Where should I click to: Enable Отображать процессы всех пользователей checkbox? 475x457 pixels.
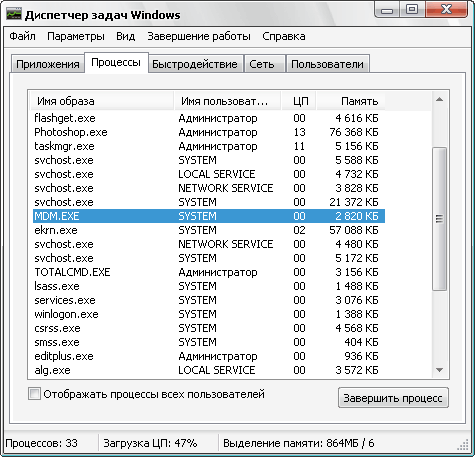(34, 394)
